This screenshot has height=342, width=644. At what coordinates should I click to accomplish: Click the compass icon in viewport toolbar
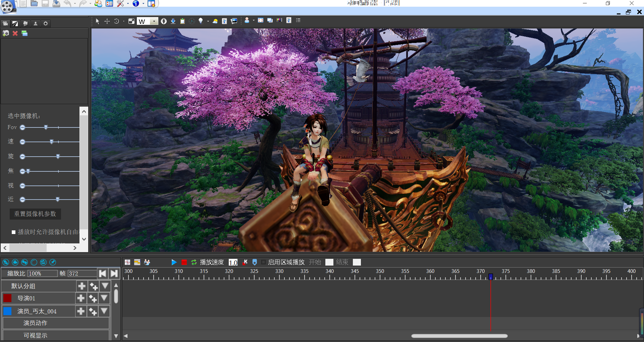[x=164, y=21]
